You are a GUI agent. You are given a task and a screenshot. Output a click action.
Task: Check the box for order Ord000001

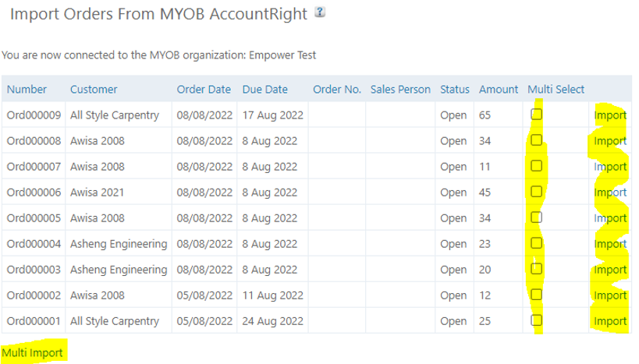coord(537,321)
